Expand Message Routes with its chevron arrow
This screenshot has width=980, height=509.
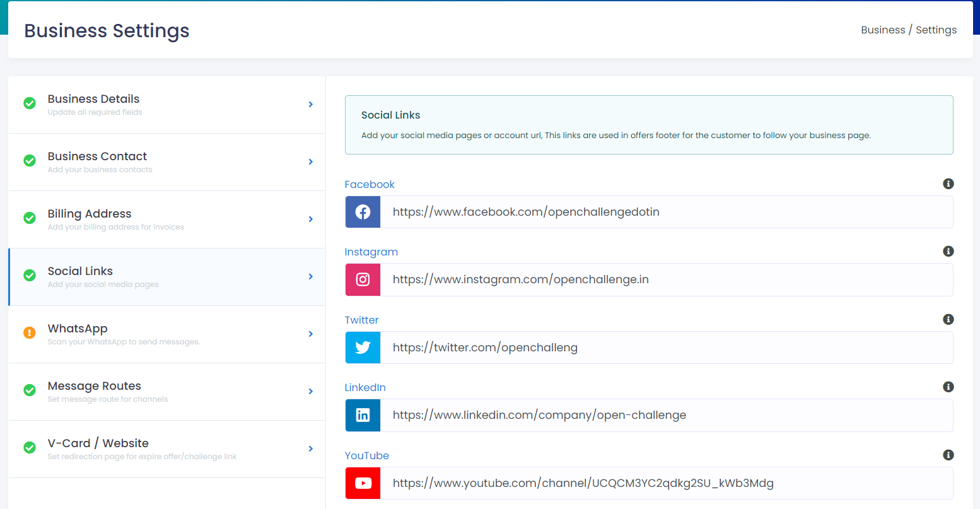311,391
